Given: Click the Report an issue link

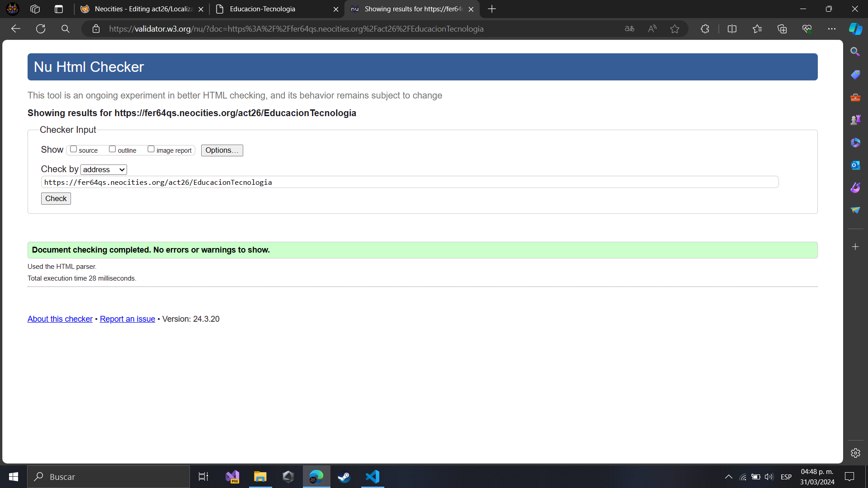Looking at the screenshot, I should coord(127,319).
